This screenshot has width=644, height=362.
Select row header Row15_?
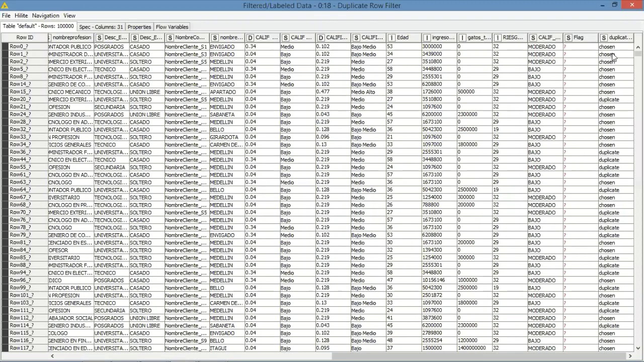click(x=25, y=92)
